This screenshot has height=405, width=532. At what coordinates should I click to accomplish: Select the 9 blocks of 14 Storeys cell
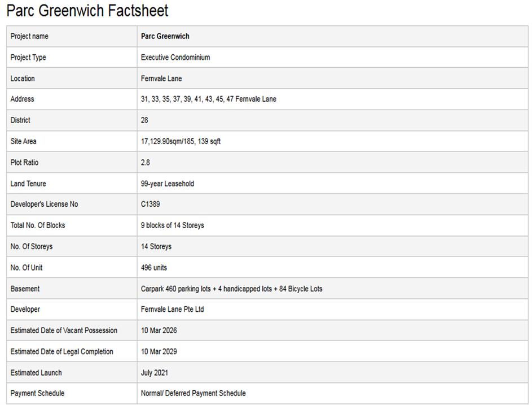pos(173,225)
